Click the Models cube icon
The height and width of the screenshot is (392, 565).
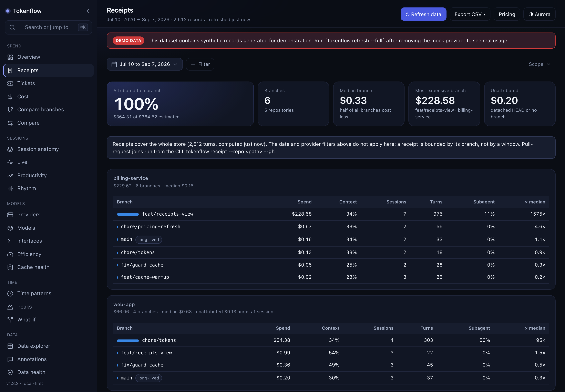pos(10,228)
